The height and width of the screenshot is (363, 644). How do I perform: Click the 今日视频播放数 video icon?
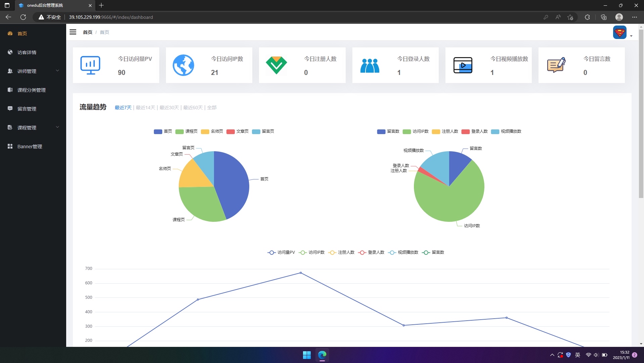click(463, 65)
